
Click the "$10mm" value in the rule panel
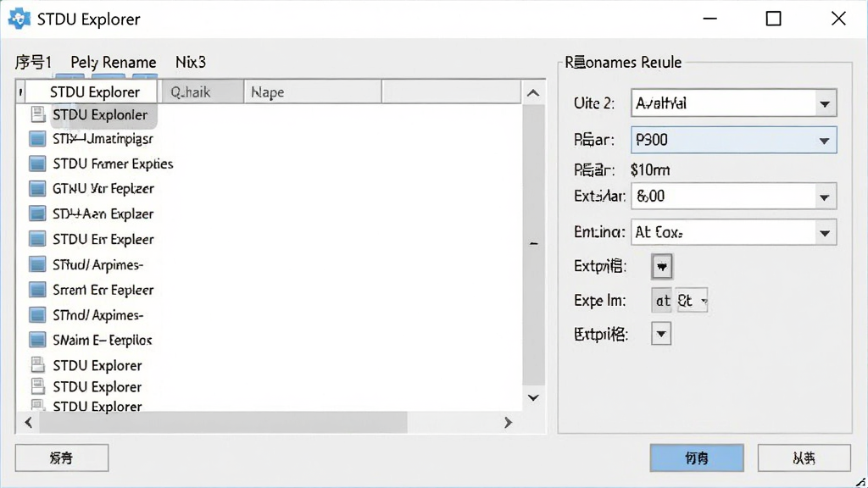tap(650, 169)
